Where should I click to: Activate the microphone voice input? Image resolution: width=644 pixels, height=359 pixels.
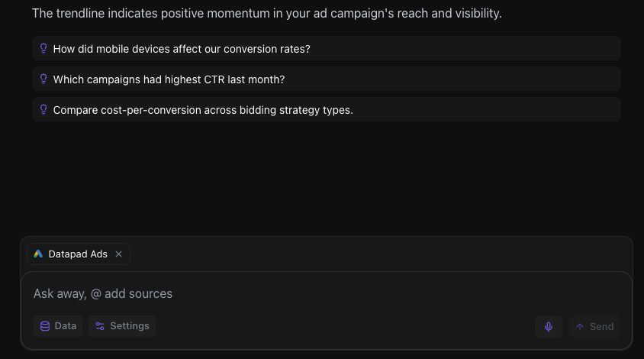[549, 326]
